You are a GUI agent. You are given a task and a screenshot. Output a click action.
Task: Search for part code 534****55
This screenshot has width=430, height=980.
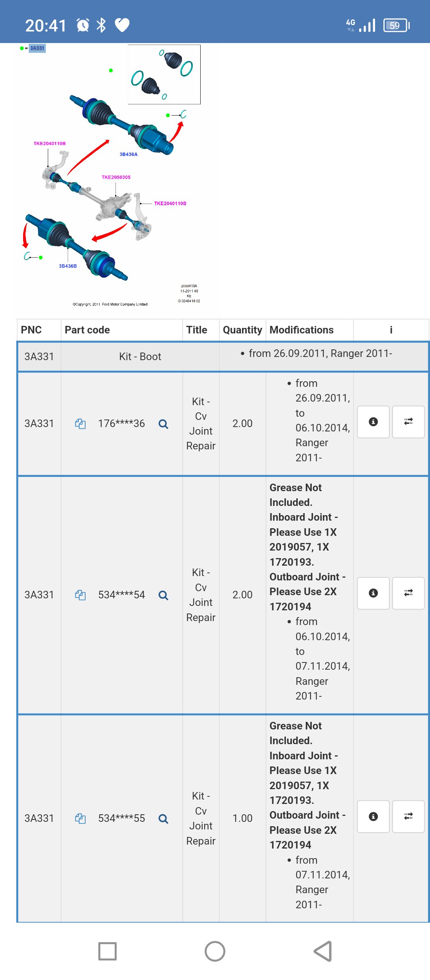(x=163, y=819)
